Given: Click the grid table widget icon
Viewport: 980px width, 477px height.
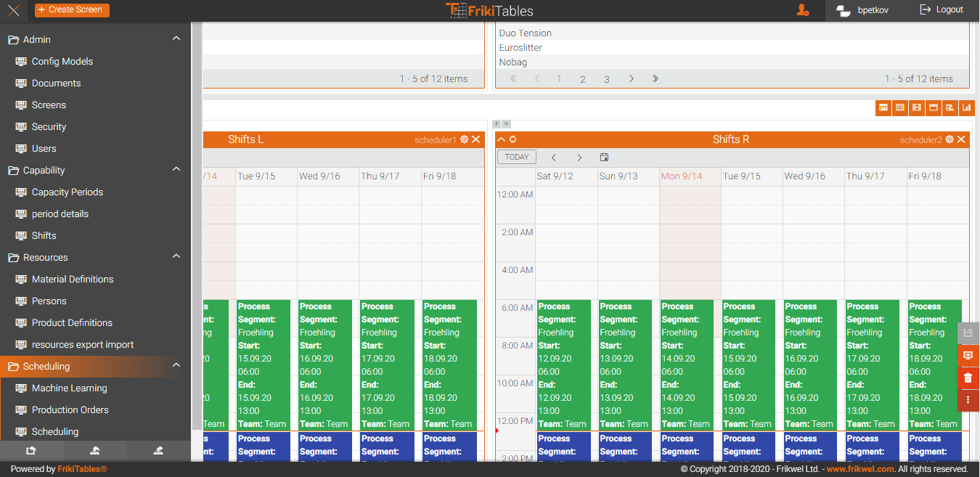Looking at the screenshot, I should pyautogui.click(x=883, y=107).
